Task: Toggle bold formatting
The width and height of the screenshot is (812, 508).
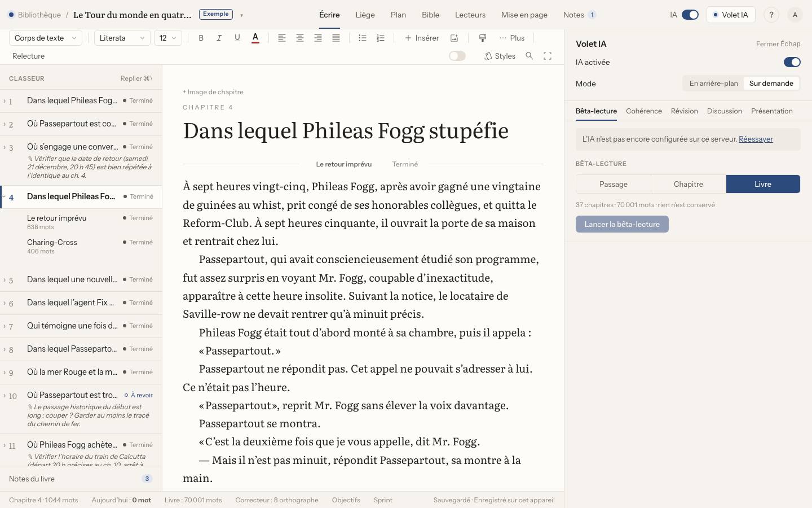Action: pos(201,38)
